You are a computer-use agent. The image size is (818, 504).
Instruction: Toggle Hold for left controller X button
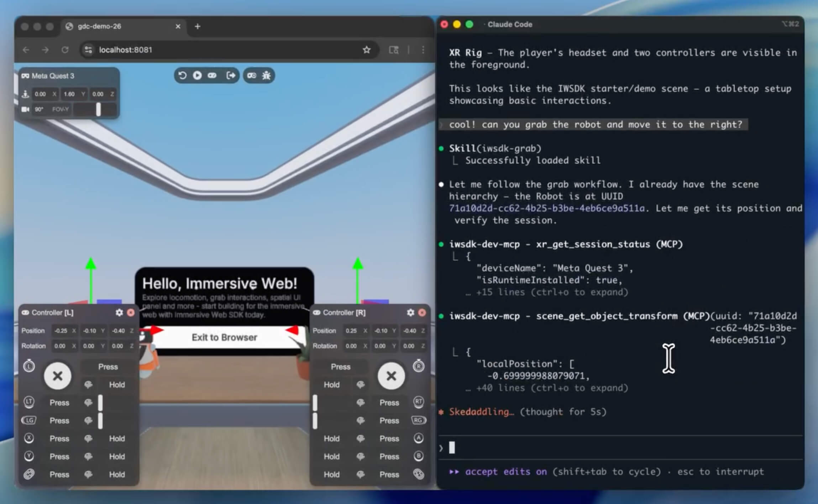click(x=117, y=439)
